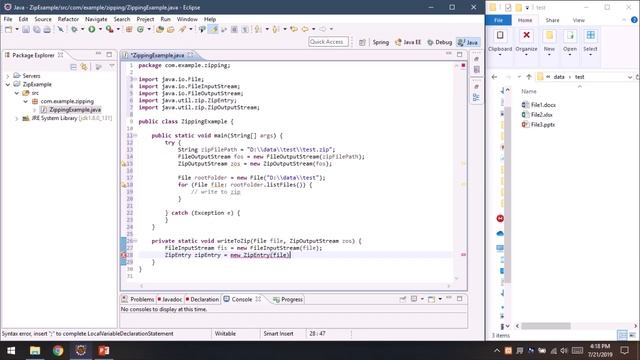Switch to the Java EE perspective
Screen dimensions: 640x360
[408, 42]
